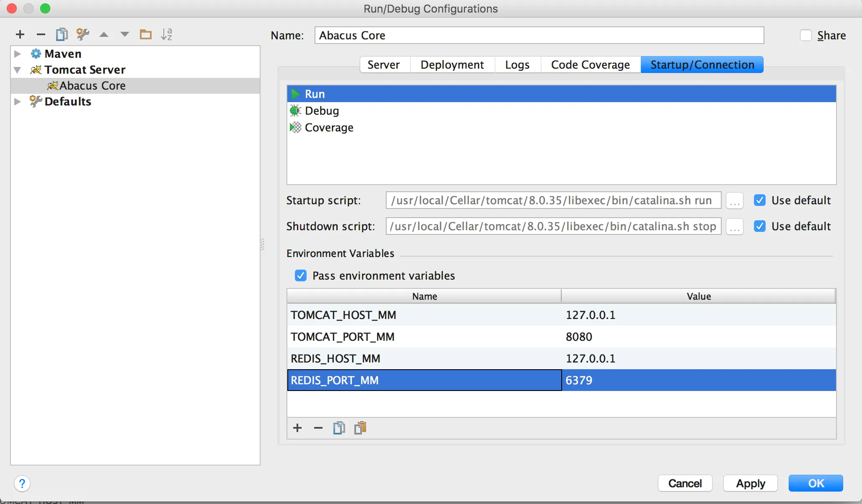Collapse the Tomcat Server tree node

coord(18,69)
